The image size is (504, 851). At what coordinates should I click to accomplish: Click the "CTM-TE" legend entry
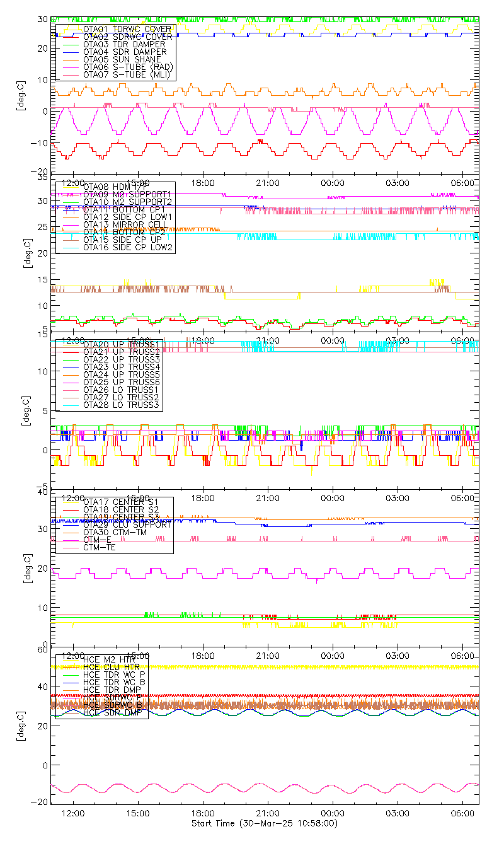click(100, 547)
